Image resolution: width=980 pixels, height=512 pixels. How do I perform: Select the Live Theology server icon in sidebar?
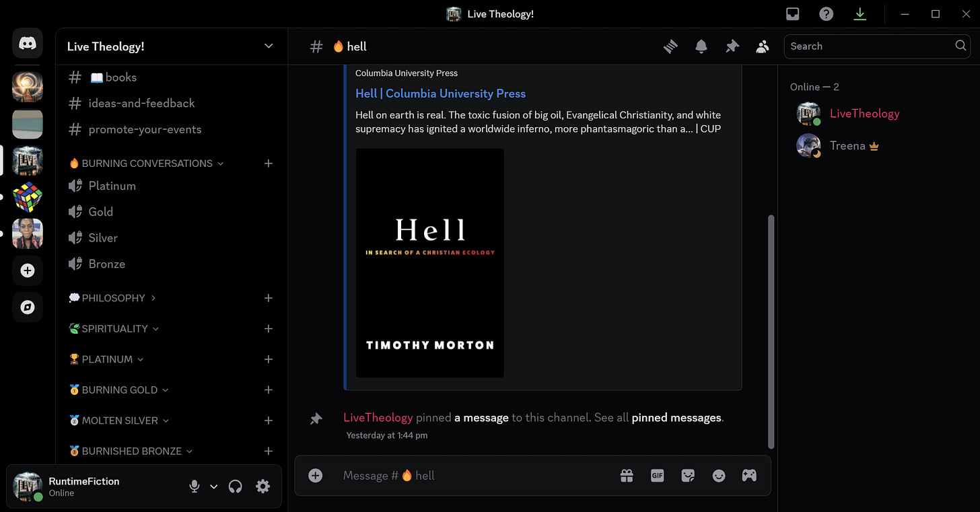pos(28,160)
